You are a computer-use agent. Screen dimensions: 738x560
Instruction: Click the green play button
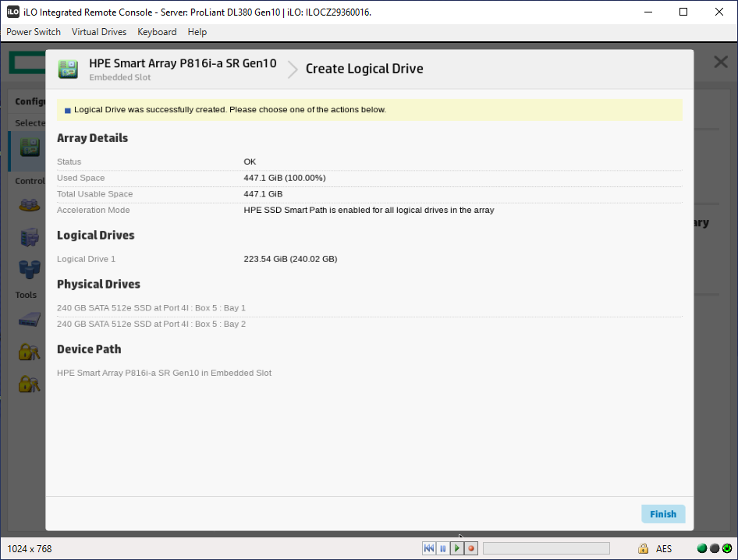457,548
